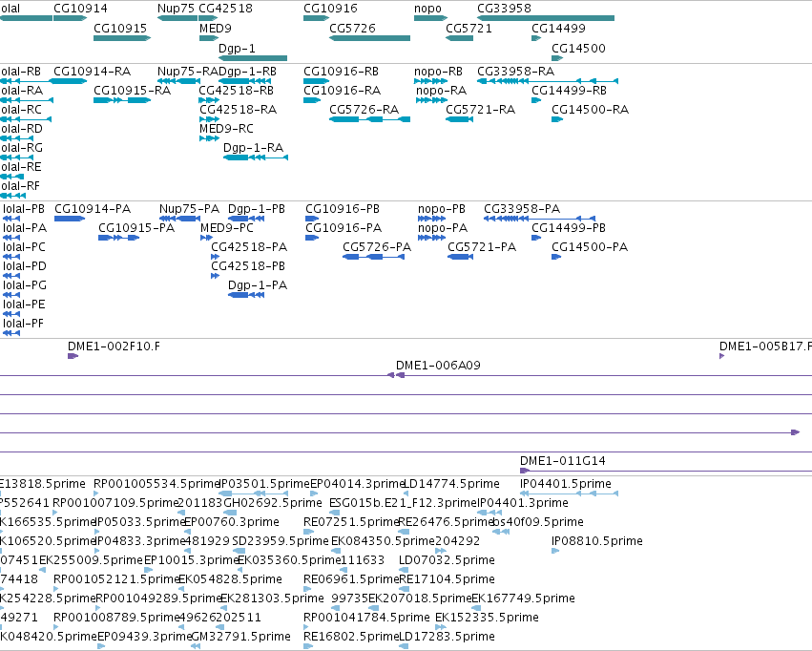
Task: Select clone DME1-011G14 label
Action: click(562, 461)
